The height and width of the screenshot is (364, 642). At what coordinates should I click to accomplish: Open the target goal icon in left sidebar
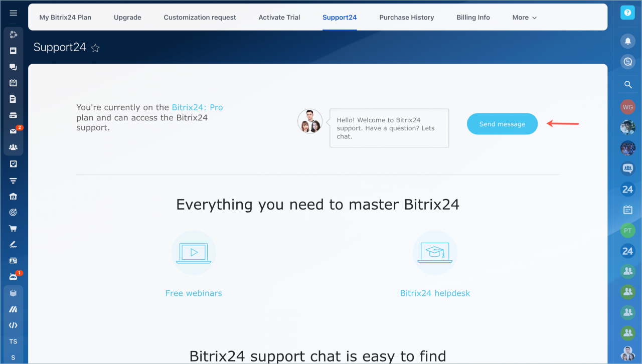(14, 213)
